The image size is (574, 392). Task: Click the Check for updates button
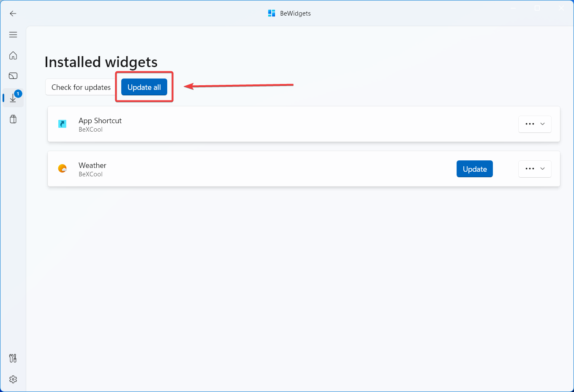81,87
